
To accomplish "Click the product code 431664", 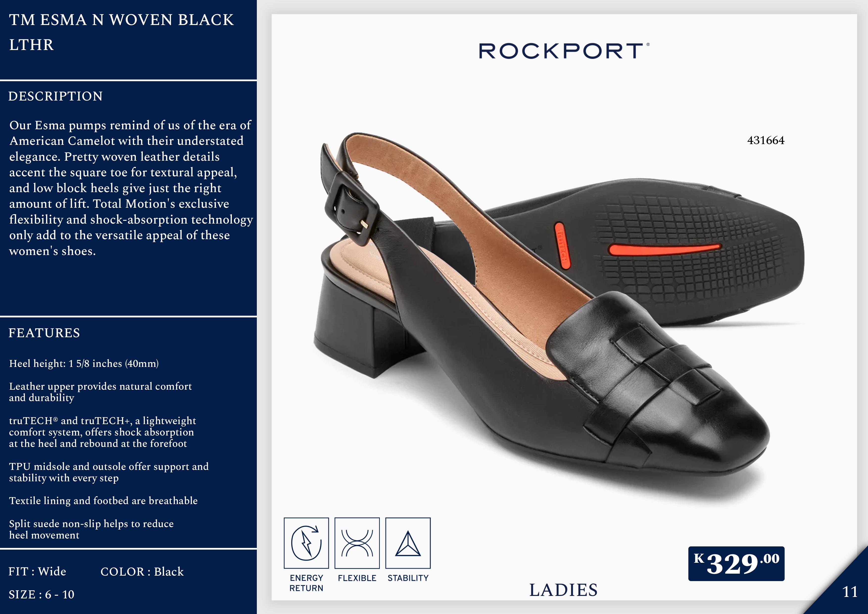I will (766, 140).
